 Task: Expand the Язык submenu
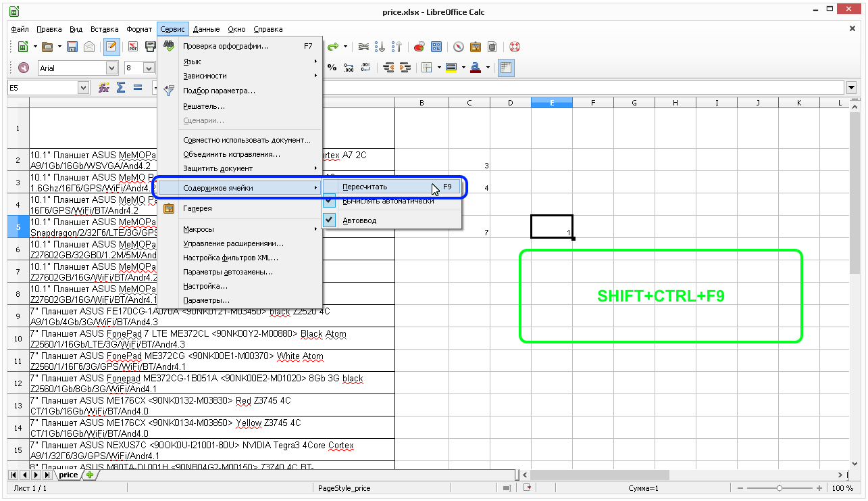[240, 62]
